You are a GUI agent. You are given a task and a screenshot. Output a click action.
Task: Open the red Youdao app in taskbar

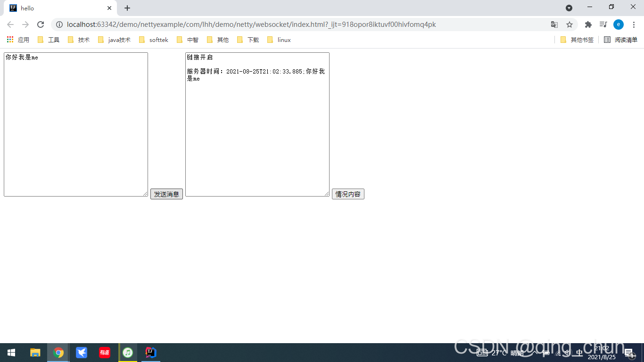pos(105,353)
